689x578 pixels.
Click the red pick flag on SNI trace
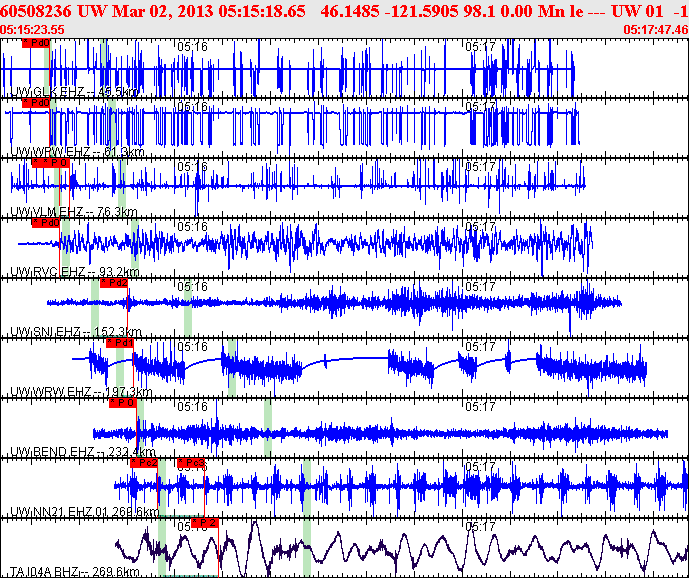[115, 283]
